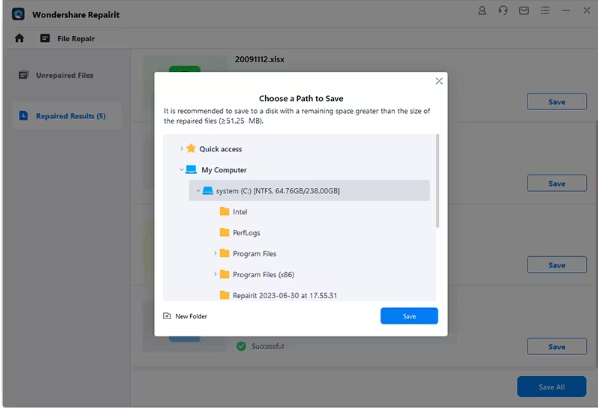Open the mail feedback icon
The width and height of the screenshot is (598, 408).
pos(524,11)
